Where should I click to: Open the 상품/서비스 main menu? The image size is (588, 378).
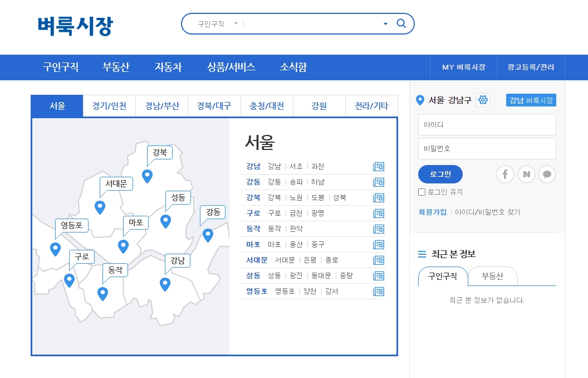pos(232,67)
